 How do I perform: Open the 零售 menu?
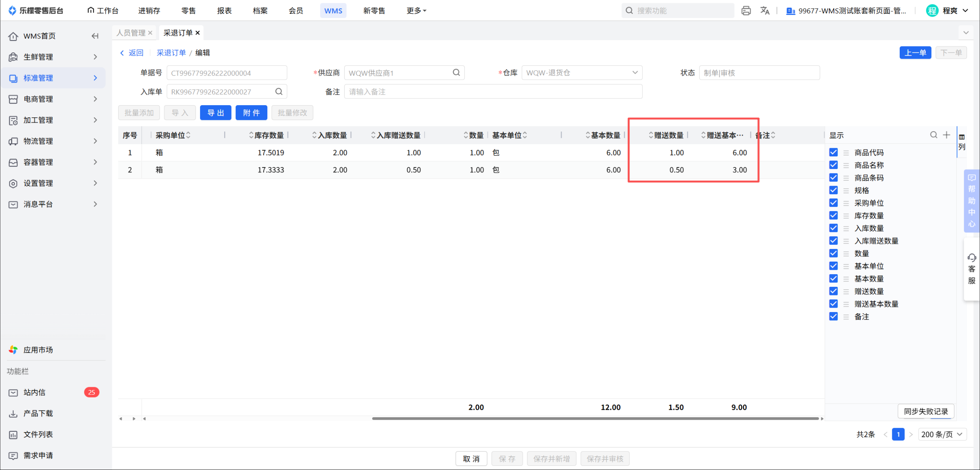[189, 11]
